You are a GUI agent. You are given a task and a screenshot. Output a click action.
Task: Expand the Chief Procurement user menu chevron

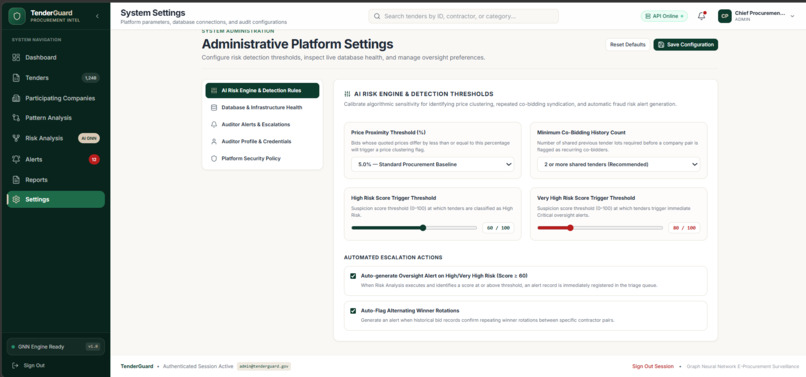point(792,16)
